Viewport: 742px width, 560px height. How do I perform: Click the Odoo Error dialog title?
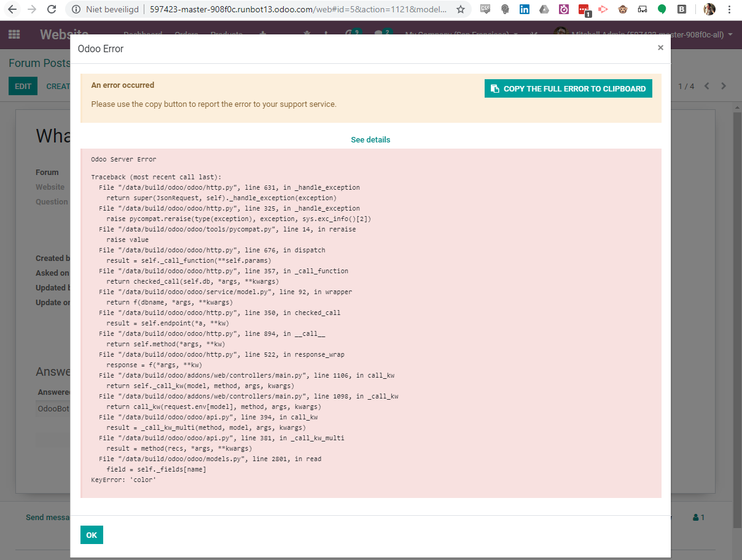point(101,49)
